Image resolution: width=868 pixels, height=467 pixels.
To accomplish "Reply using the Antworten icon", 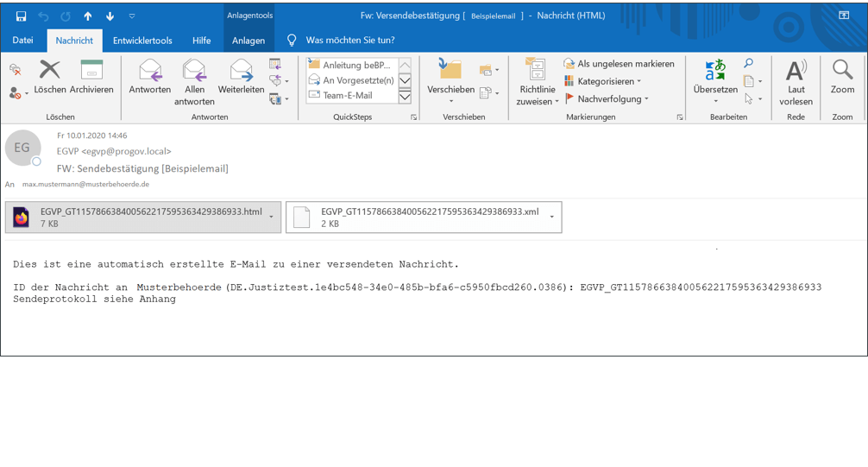I will [x=150, y=71].
